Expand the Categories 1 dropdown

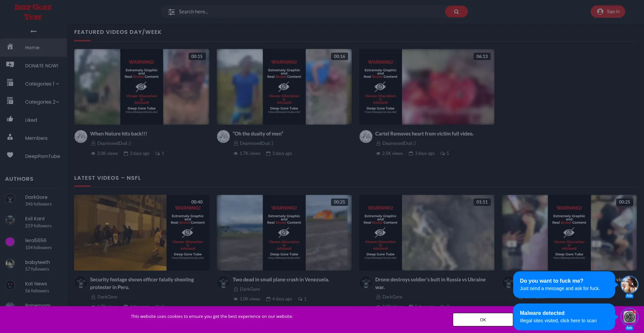pyautogui.click(x=42, y=84)
